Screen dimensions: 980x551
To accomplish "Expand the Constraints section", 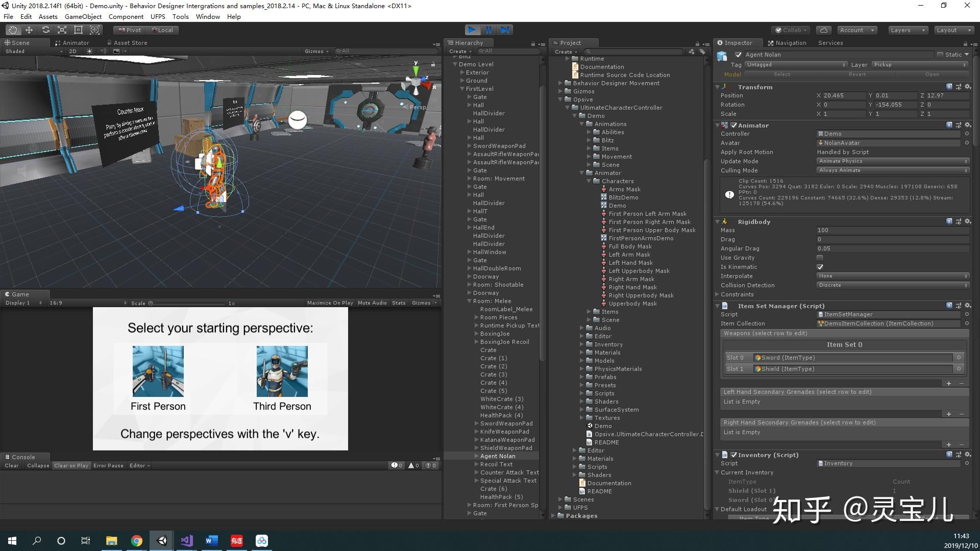I will tap(717, 294).
